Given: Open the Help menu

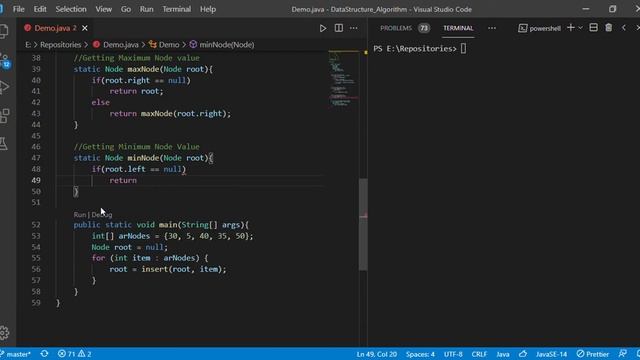Looking at the screenshot, I should pyautogui.click(x=208, y=9).
